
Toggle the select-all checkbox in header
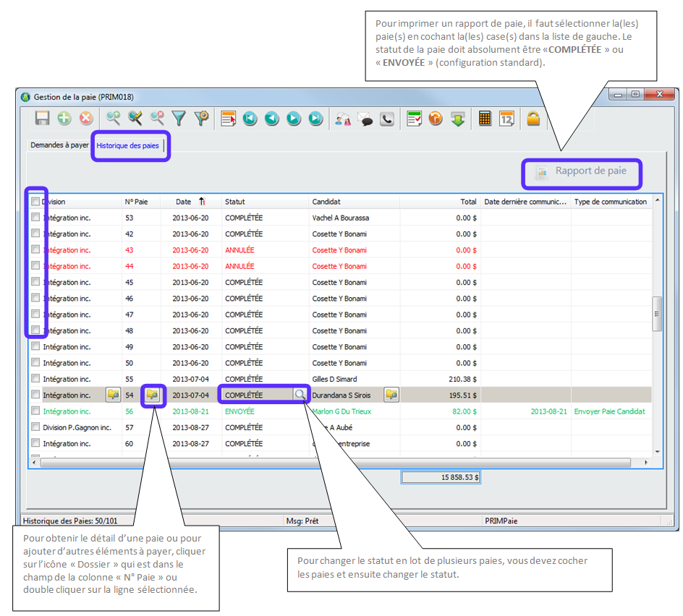coord(35,202)
